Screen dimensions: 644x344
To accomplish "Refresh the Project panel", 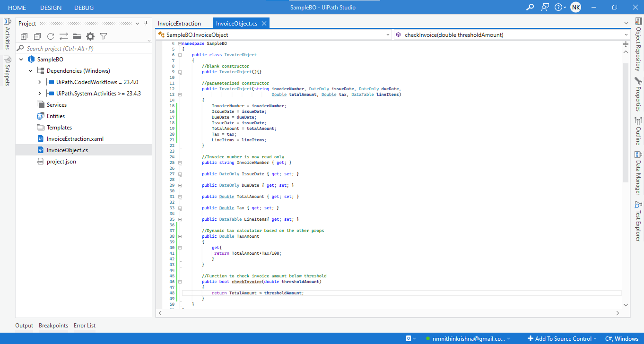I will point(51,36).
